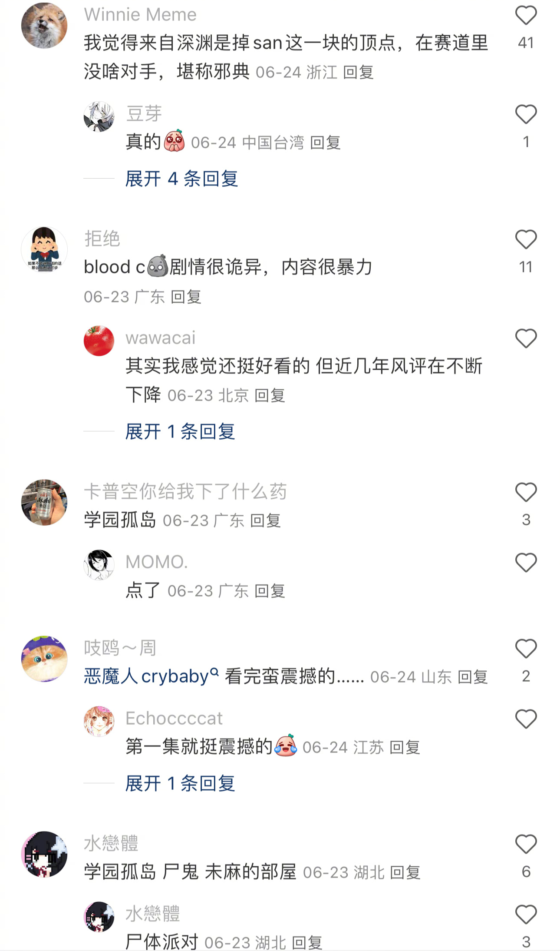Open Winnie Meme's fox avatar profile
Viewport: 560px width, 951px height.
[x=44, y=25]
